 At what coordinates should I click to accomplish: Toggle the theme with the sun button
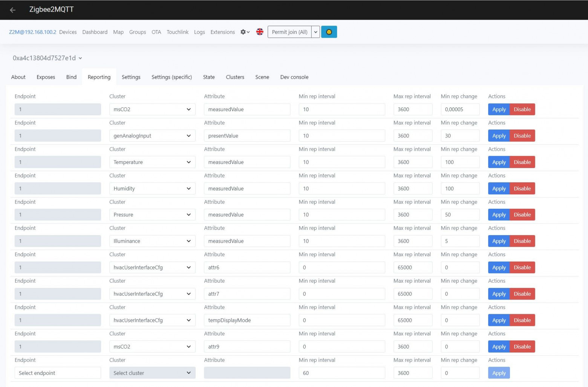pos(329,32)
